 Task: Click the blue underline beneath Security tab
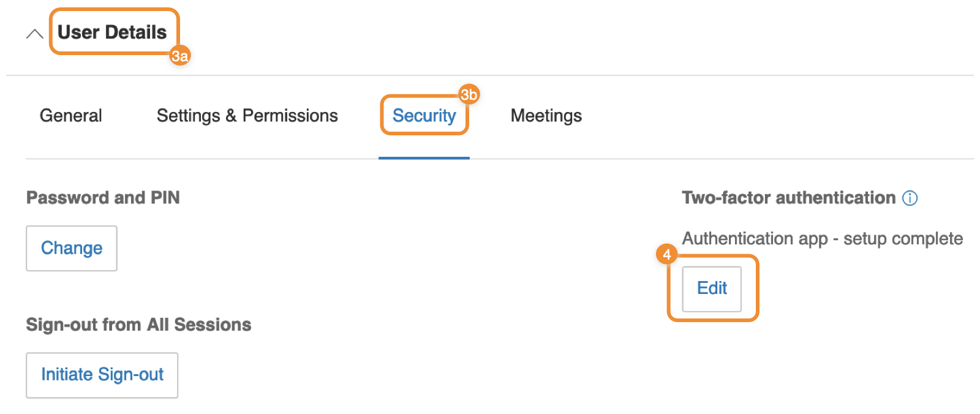(424, 158)
